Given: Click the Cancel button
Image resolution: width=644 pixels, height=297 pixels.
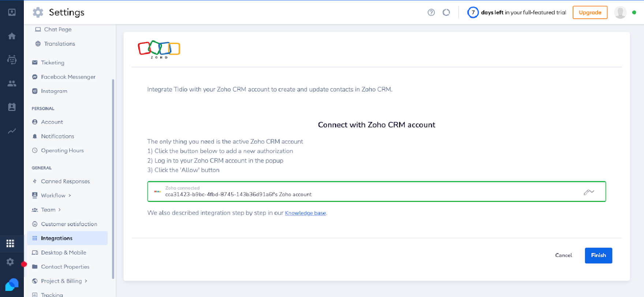Looking at the screenshot, I should (x=563, y=255).
